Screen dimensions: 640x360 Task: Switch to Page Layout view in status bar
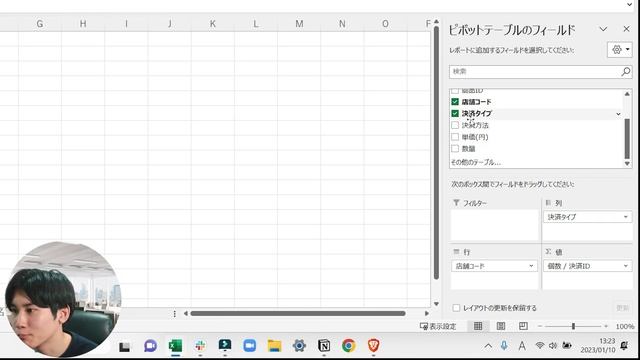coord(500,326)
